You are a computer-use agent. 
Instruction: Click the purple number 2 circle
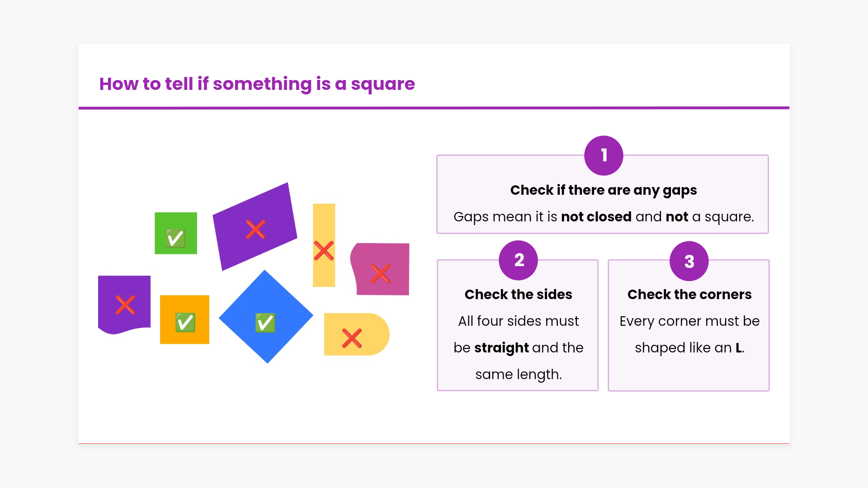point(519,260)
